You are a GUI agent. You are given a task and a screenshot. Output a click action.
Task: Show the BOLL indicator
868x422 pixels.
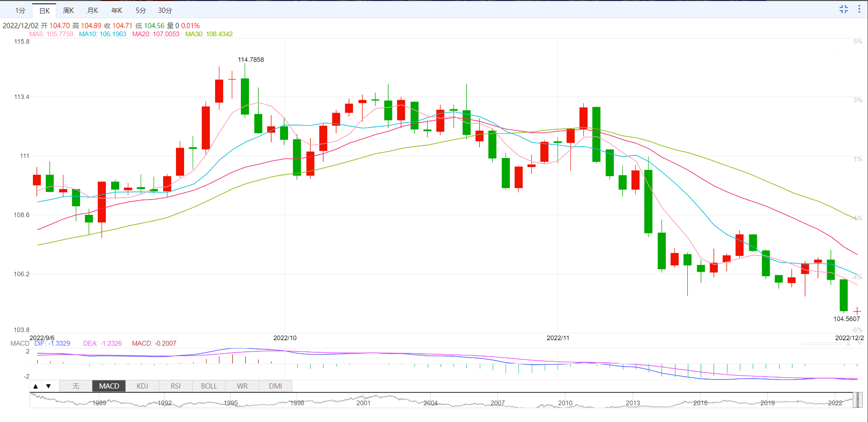click(x=209, y=386)
